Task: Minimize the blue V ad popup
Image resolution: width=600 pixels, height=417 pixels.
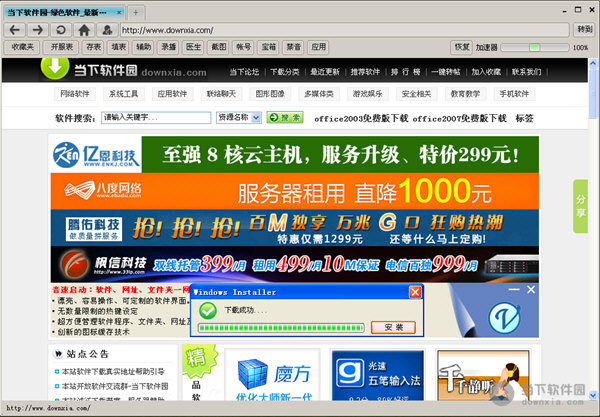Action: point(514,290)
